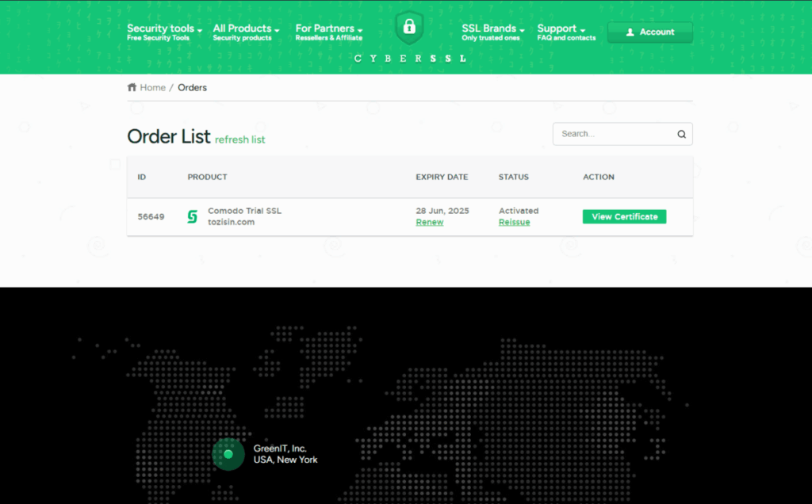
Task: Click the Comodo logo icon in order row
Action: tap(192, 216)
